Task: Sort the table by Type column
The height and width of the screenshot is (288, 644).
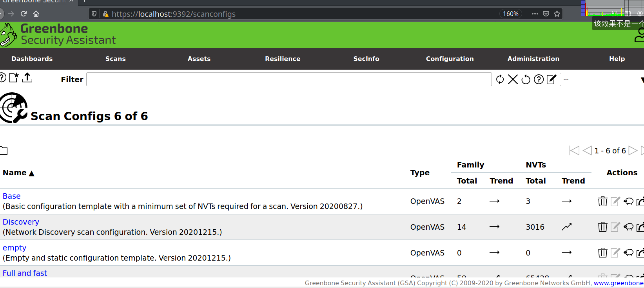Action: 420,173
